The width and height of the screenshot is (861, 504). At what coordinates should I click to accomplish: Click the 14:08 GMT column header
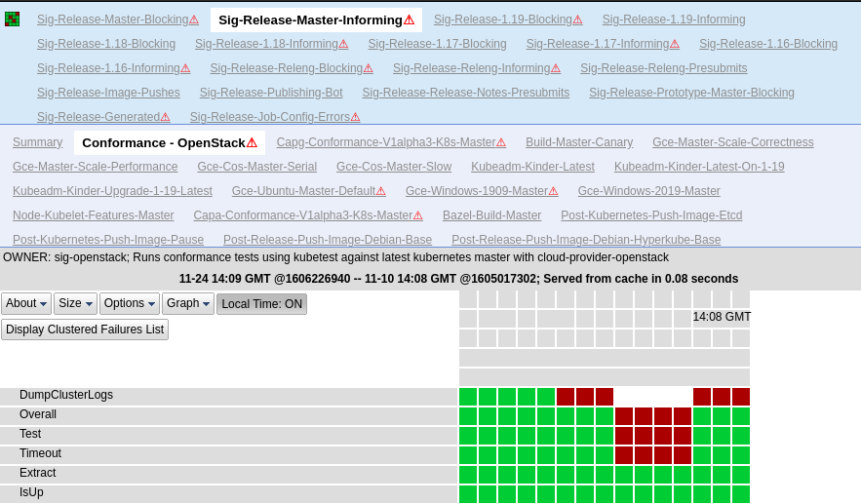[722, 317]
